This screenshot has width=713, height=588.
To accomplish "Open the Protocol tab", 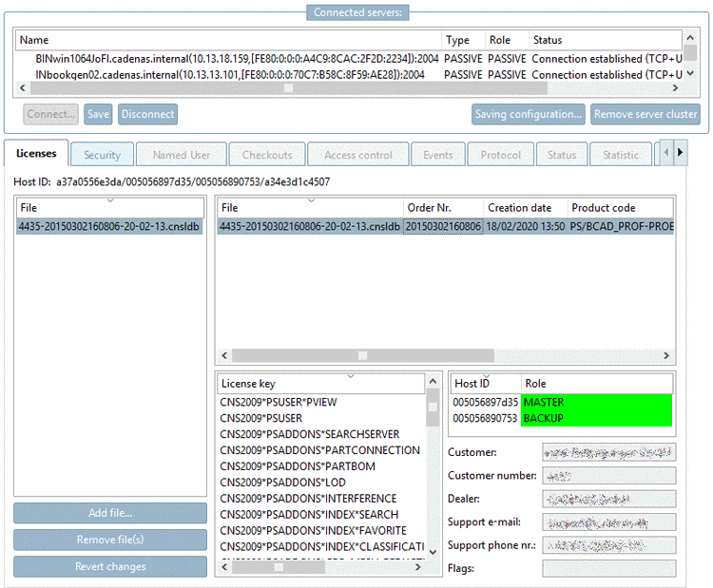I will tap(501, 155).
